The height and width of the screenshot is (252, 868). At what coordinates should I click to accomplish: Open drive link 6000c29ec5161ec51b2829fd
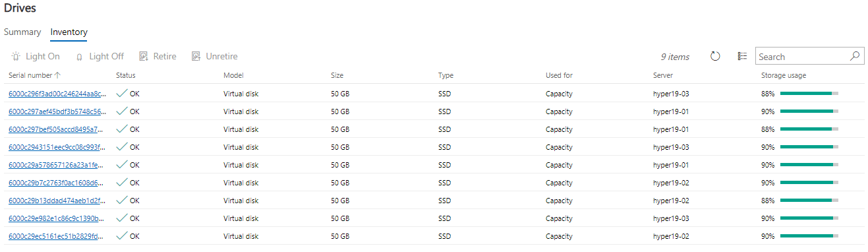[x=57, y=236]
